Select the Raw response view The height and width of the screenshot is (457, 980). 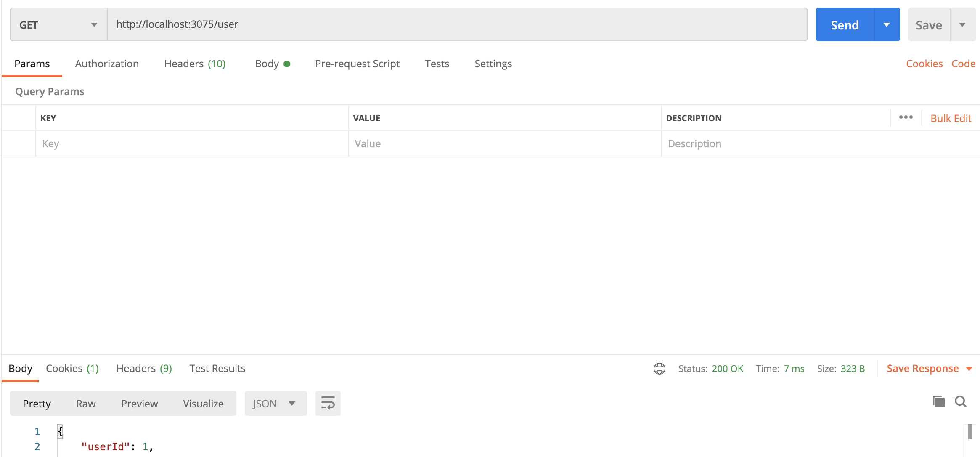[86, 404]
